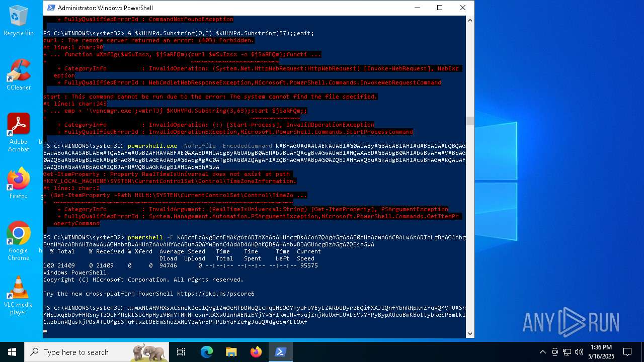Image resolution: width=644 pixels, height=362 pixels.
Task: Open Google Chrome desktop shortcut
Action: (19, 241)
